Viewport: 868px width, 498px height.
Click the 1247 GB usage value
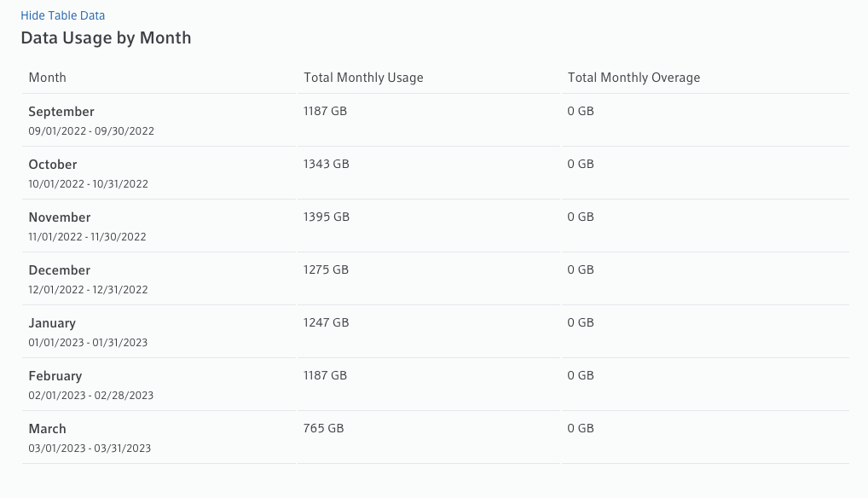coord(326,322)
